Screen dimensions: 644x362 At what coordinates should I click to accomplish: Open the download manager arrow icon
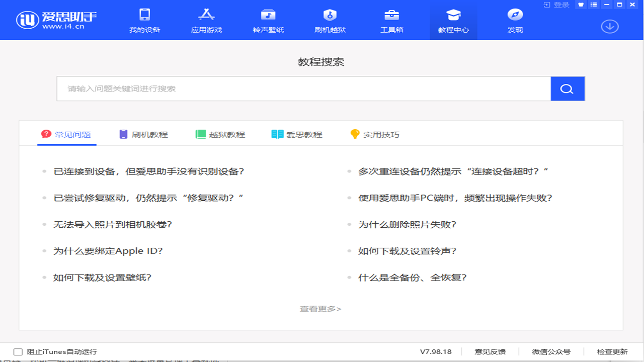[610, 26]
